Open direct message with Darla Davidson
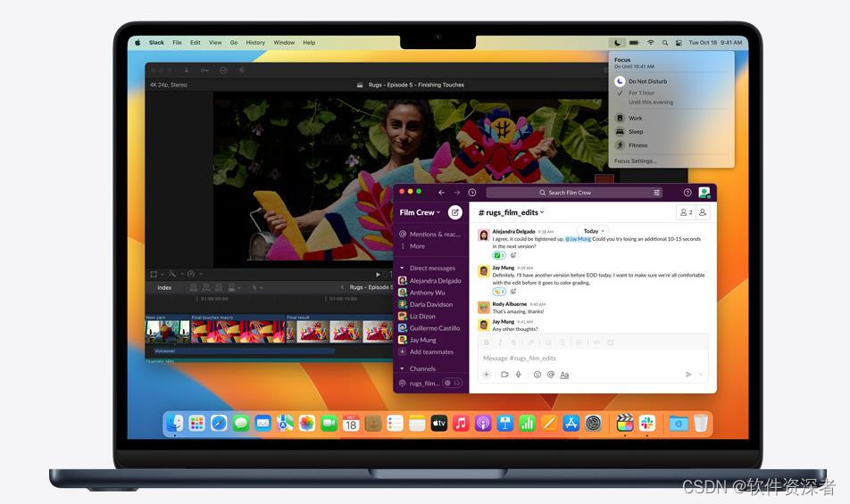The width and height of the screenshot is (850, 504). (426, 304)
